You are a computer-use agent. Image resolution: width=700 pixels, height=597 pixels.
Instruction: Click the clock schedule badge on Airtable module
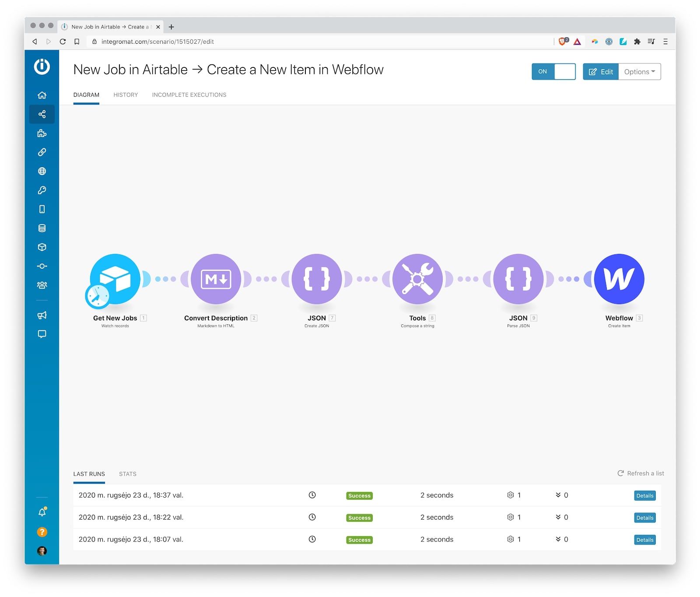point(98,296)
